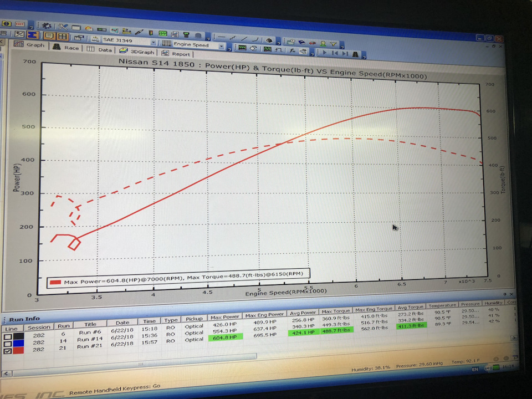Viewport: 532px width, 399px height.
Task: Click the black color swatch for Run #6
Action: pyautogui.click(x=18, y=336)
